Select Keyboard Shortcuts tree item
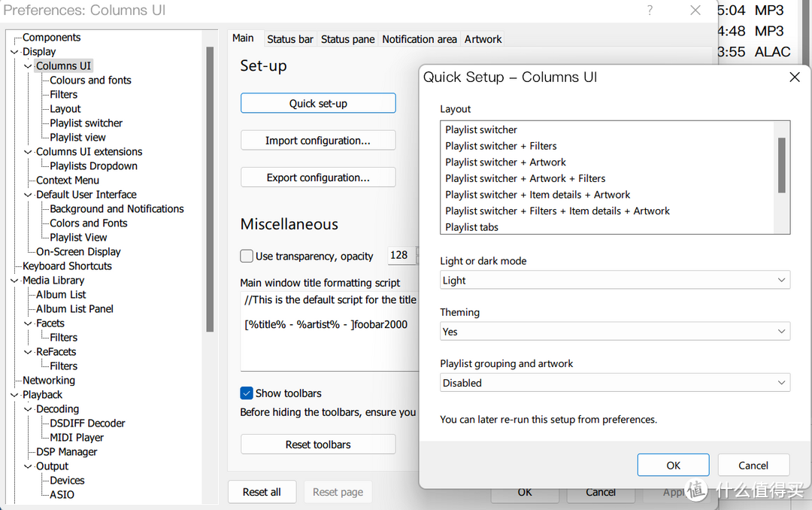Screen dimensions: 812x510 tap(68, 266)
